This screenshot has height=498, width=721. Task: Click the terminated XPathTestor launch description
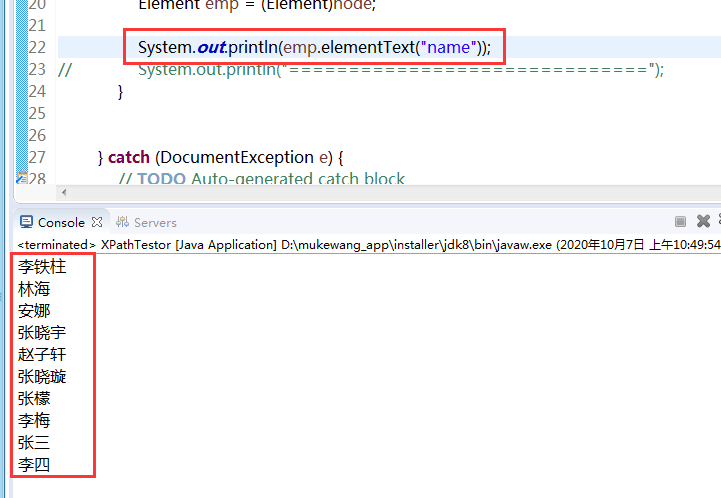[369, 245]
